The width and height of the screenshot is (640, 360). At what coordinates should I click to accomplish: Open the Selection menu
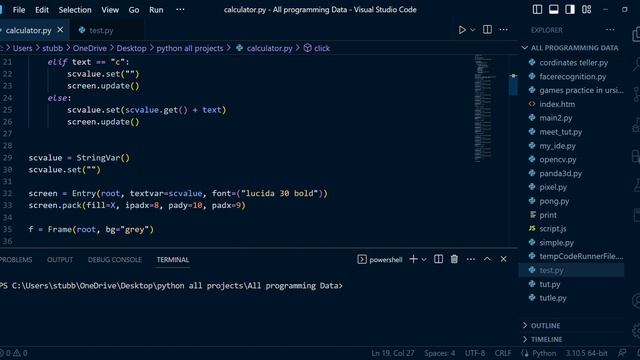coord(75,10)
